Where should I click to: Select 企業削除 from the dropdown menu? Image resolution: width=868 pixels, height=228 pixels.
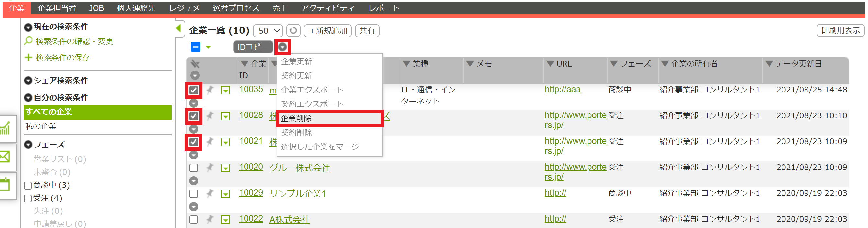click(329, 118)
